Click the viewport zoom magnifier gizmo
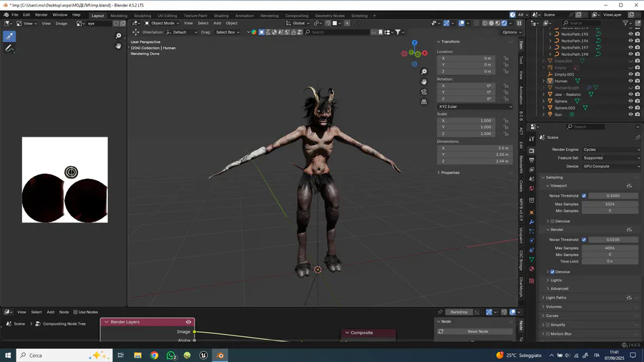 (424, 72)
